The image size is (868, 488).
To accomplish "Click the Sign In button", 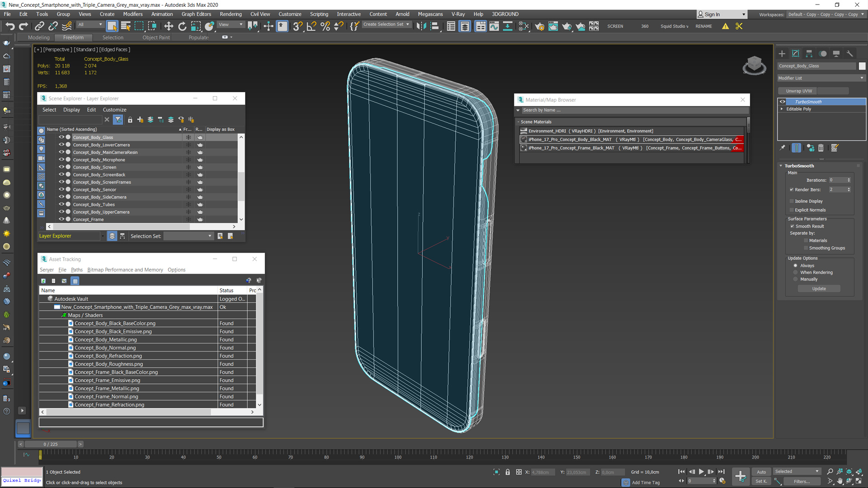I will tap(722, 14).
